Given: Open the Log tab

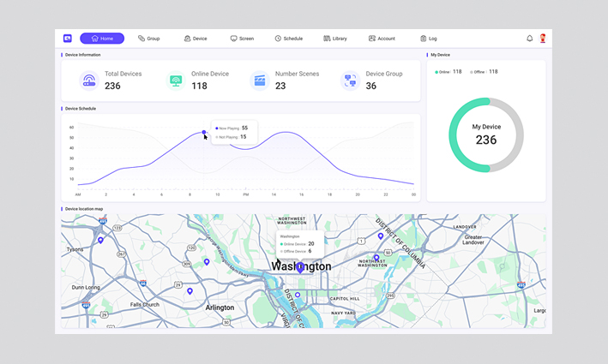Looking at the screenshot, I should point(429,39).
